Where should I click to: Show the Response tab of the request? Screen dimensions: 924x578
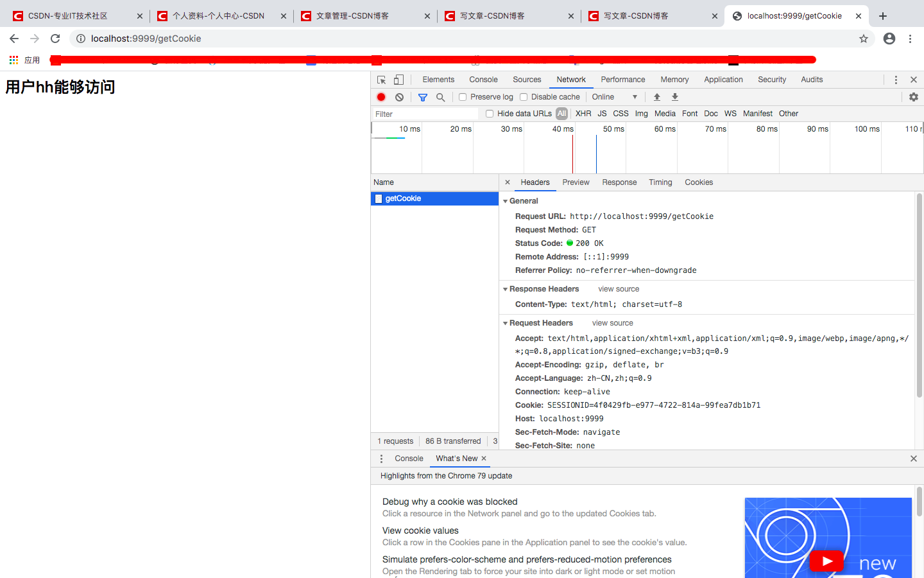pos(619,182)
